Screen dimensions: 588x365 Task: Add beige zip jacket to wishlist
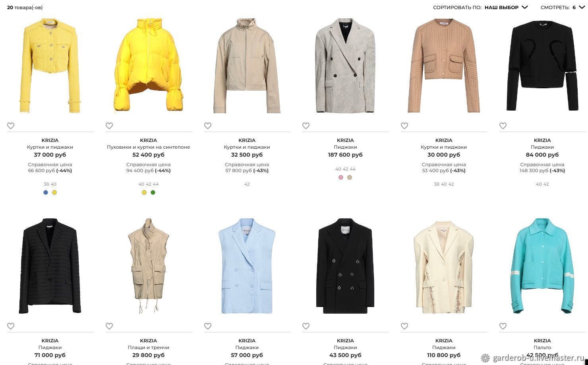(x=208, y=126)
